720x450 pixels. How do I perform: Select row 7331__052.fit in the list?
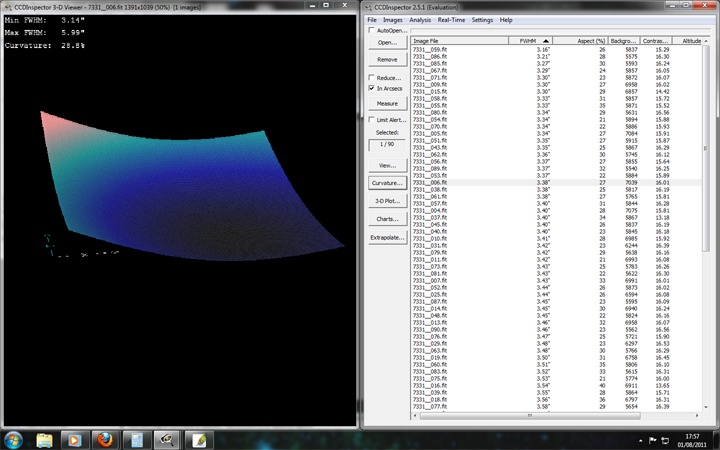click(x=556, y=287)
